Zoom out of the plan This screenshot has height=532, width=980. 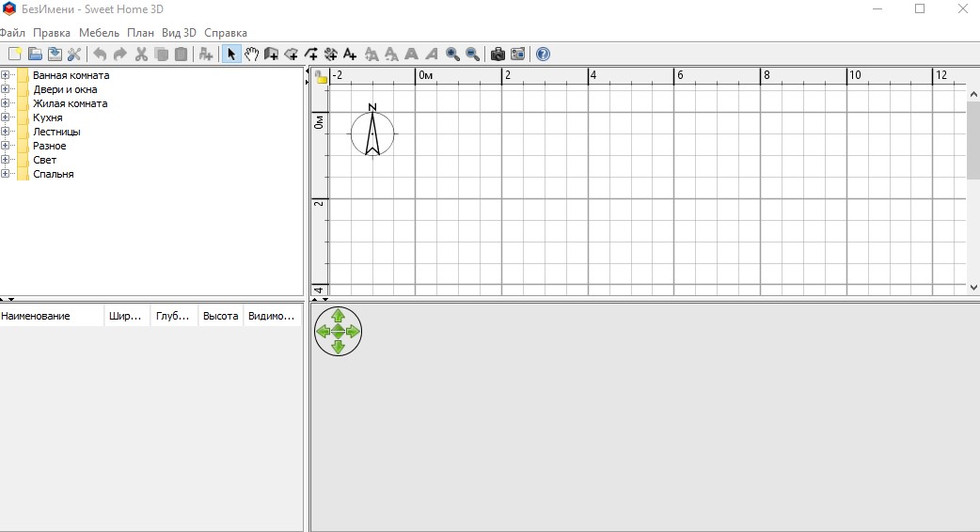(x=472, y=55)
